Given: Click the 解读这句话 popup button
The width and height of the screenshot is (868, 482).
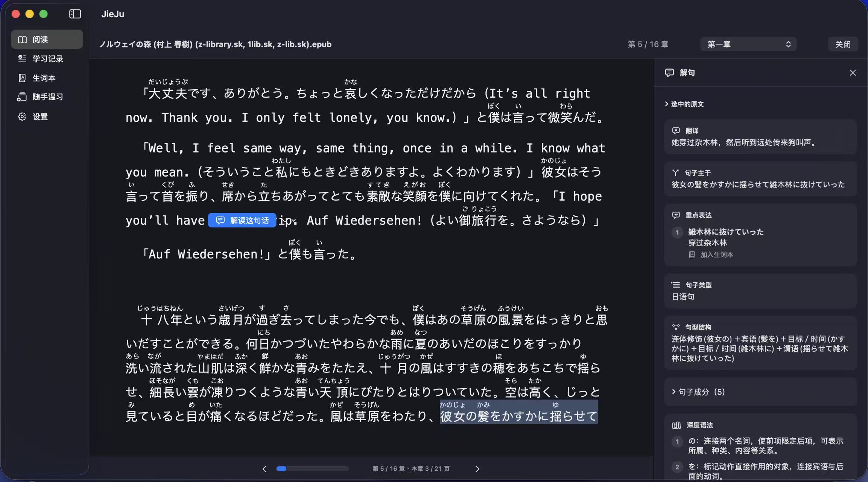Looking at the screenshot, I should pos(242,220).
